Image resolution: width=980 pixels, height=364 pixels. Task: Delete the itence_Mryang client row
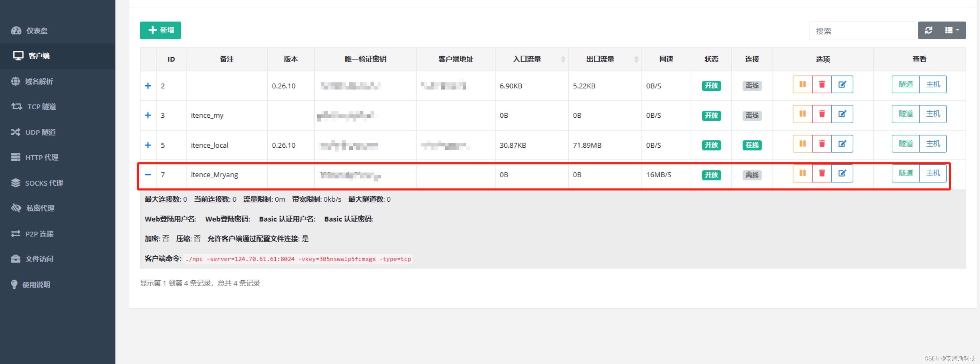pos(821,173)
